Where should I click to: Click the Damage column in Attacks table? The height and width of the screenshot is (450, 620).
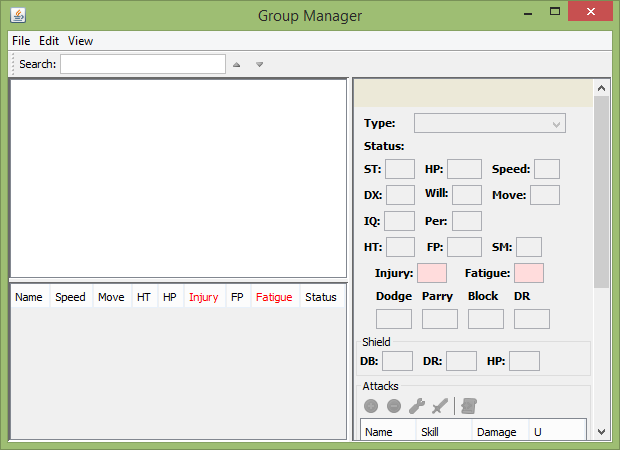tap(500, 432)
